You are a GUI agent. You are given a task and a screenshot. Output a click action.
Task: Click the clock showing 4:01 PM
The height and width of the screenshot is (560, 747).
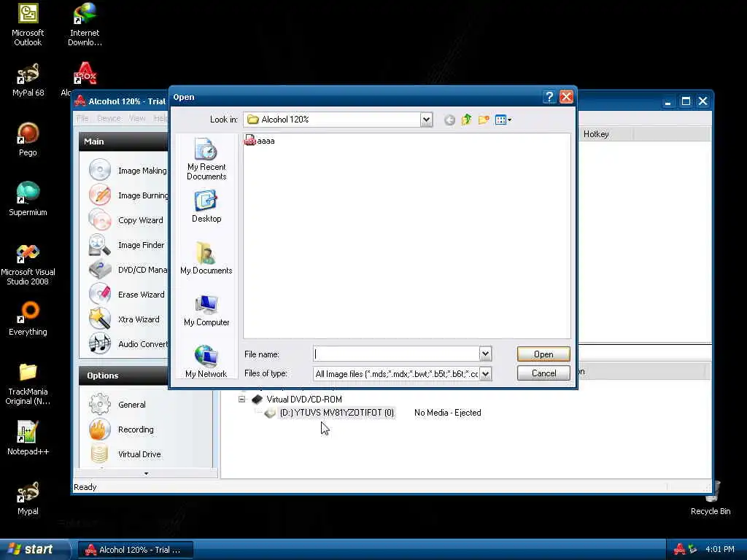[720, 550]
